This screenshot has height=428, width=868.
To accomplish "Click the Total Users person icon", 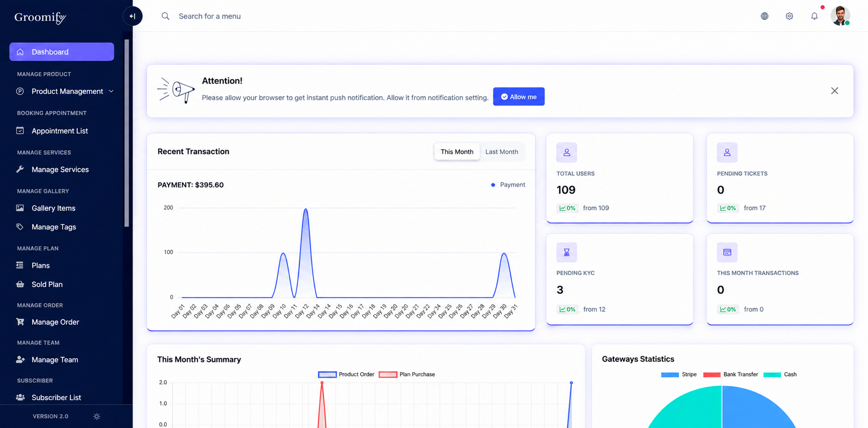I will (567, 153).
